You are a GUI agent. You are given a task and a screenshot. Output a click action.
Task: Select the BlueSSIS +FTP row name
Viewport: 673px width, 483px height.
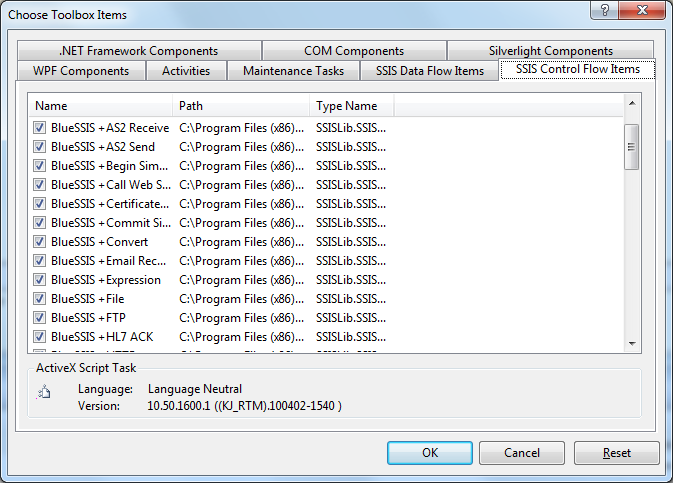88,318
